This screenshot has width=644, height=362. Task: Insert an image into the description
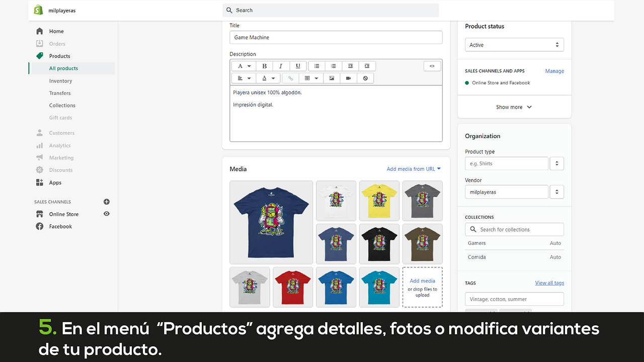pos(332,78)
